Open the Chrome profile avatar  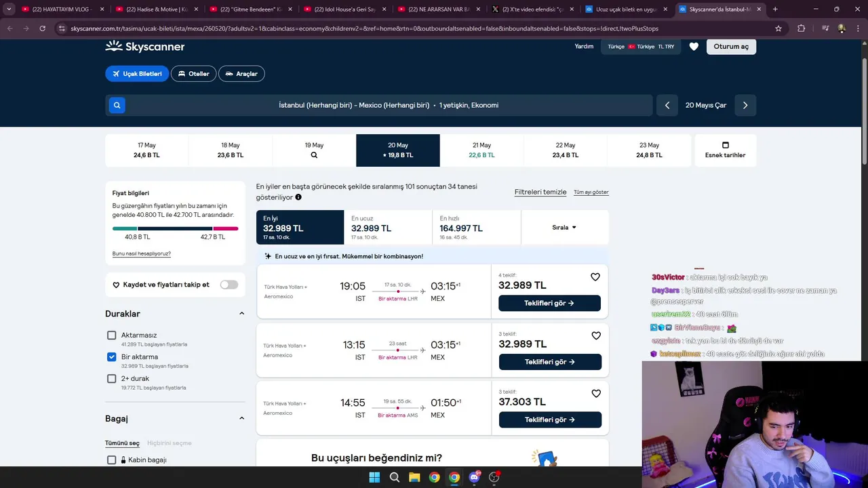pyautogui.click(x=842, y=28)
